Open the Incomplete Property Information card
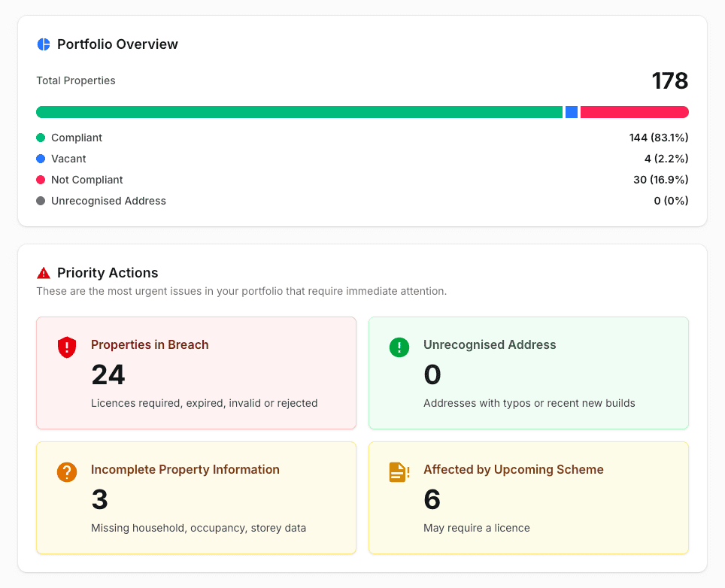The width and height of the screenshot is (725, 588). point(196,498)
